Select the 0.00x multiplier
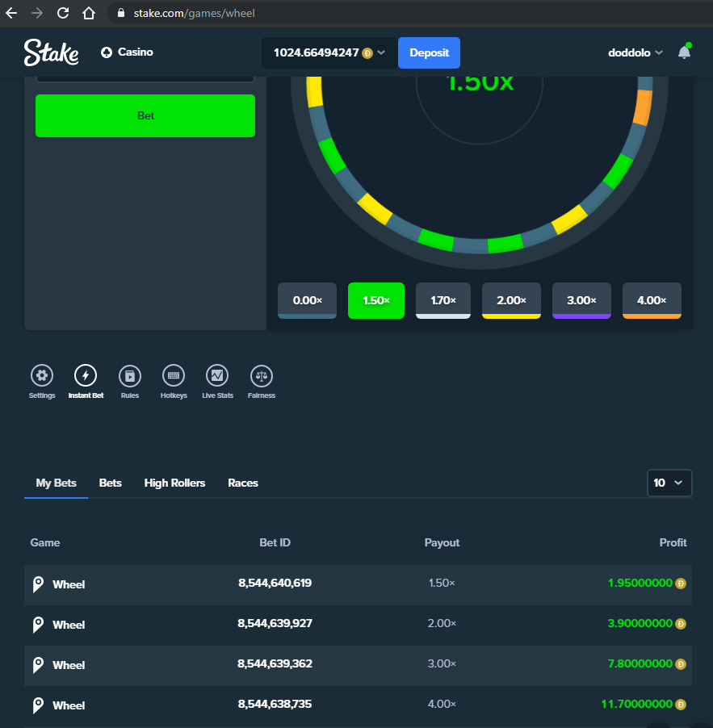Image resolution: width=713 pixels, height=728 pixels. tap(307, 299)
